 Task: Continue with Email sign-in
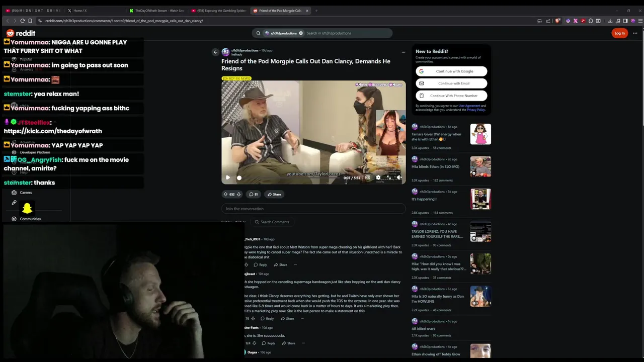pos(451,83)
